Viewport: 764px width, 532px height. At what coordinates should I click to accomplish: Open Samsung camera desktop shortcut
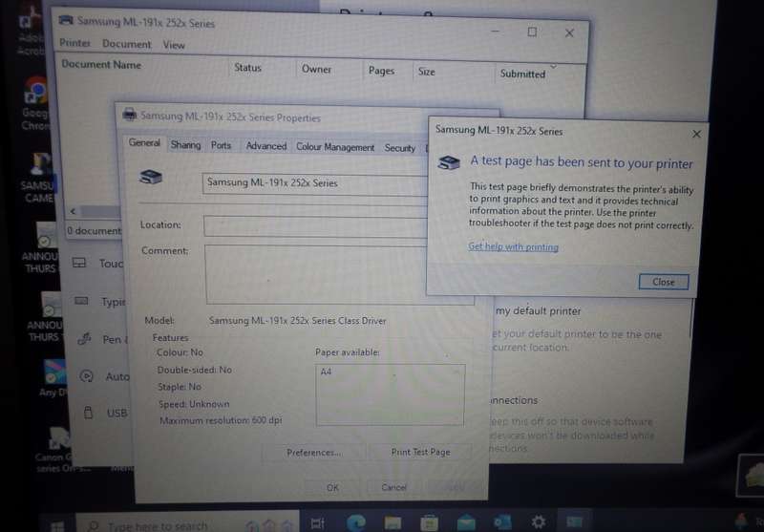(x=38, y=178)
